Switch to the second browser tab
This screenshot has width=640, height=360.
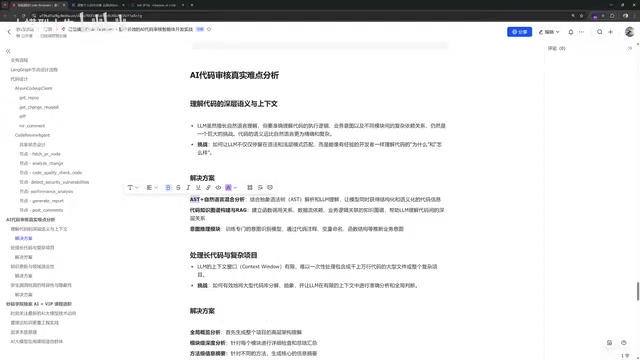pyautogui.click(x=98, y=5)
